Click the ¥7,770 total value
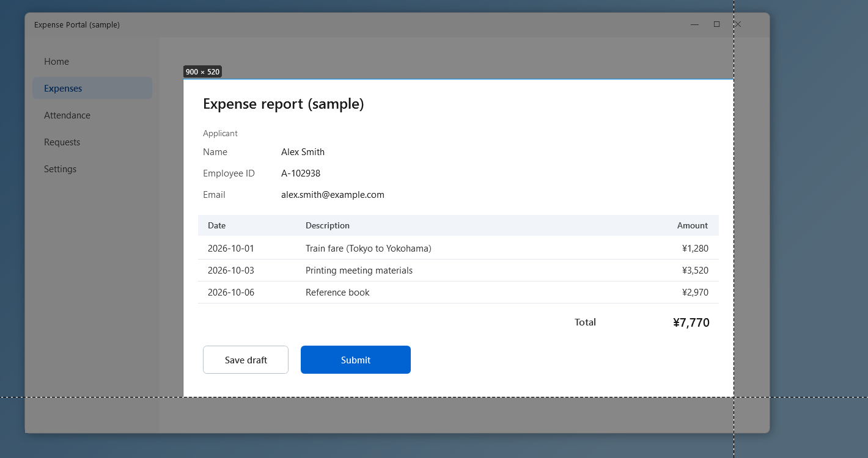The width and height of the screenshot is (868, 458). click(691, 322)
